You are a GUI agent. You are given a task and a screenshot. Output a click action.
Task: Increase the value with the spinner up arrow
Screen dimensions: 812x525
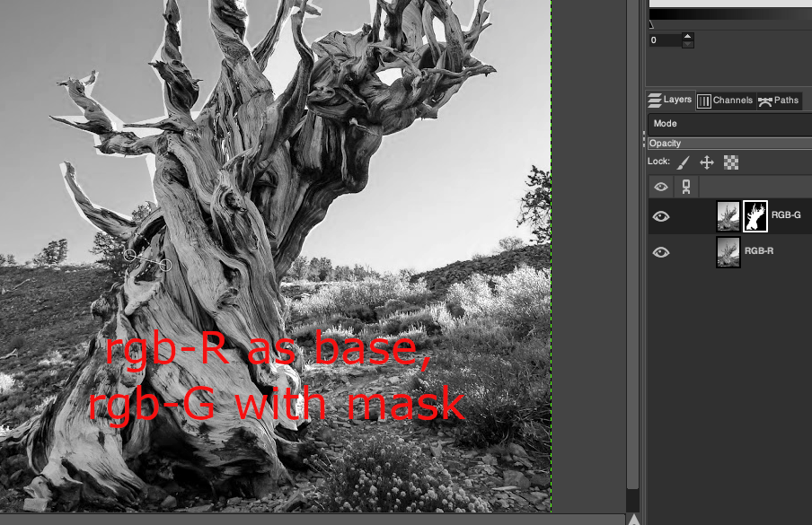click(x=688, y=37)
